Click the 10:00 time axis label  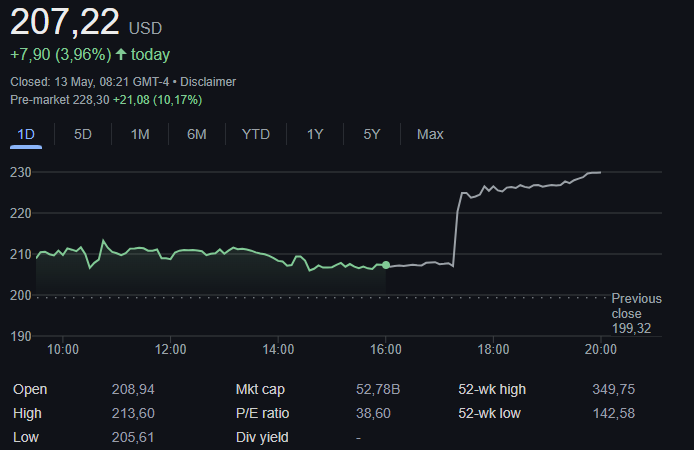click(x=63, y=350)
